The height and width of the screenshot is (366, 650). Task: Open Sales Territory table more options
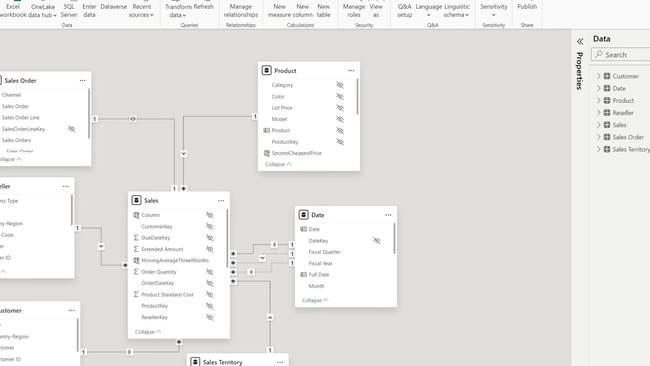coord(280,362)
